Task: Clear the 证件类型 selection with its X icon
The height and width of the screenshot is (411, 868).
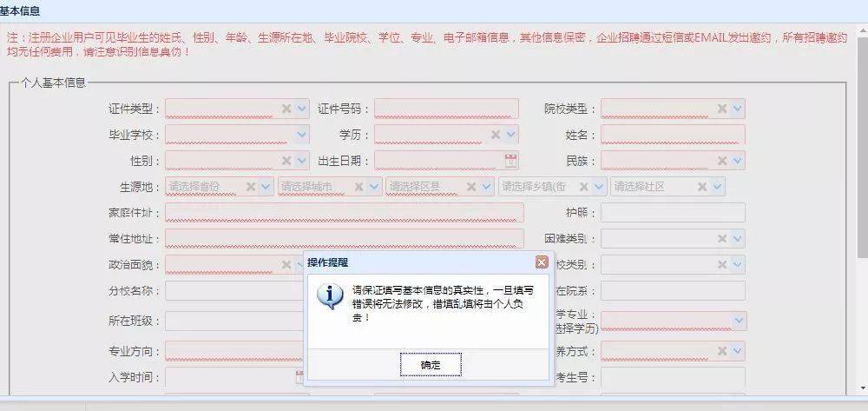Action: [286, 109]
